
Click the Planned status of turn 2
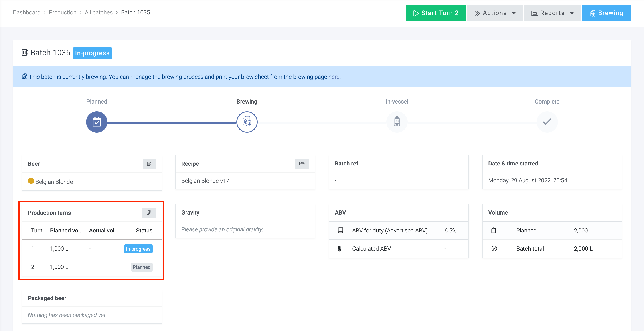click(x=142, y=267)
